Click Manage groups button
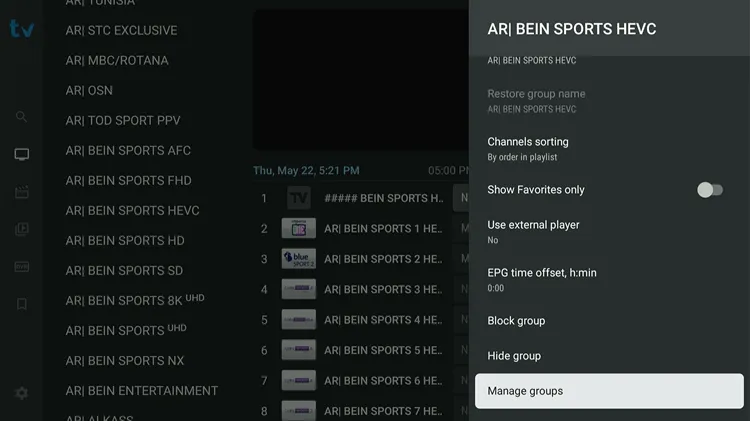Image resolution: width=750 pixels, height=421 pixels. pyautogui.click(x=609, y=391)
